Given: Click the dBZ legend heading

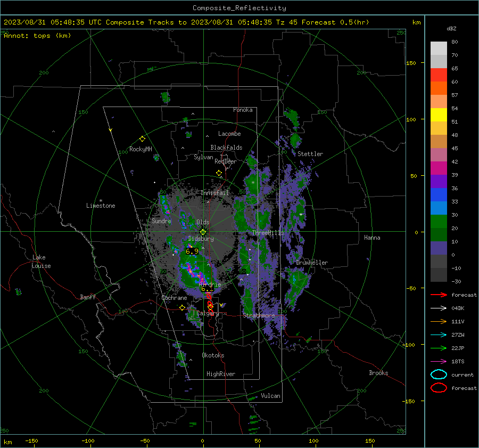Looking at the screenshot, I should pos(451,29).
